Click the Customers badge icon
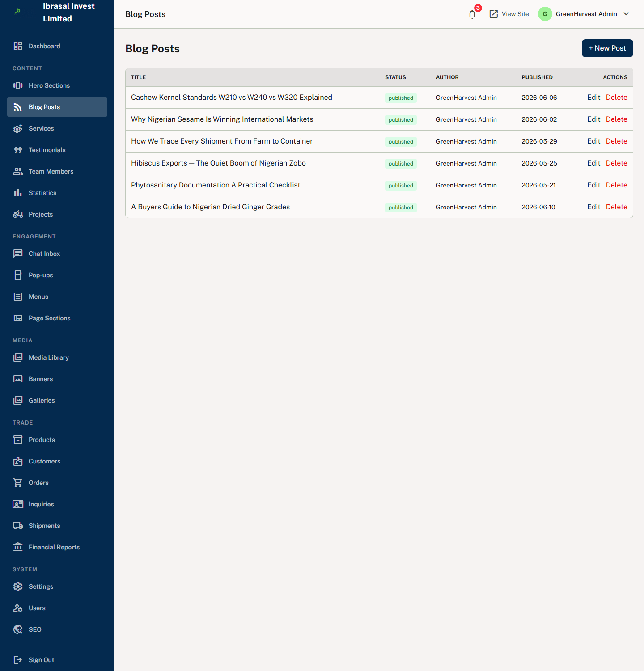644x671 pixels. (x=18, y=461)
